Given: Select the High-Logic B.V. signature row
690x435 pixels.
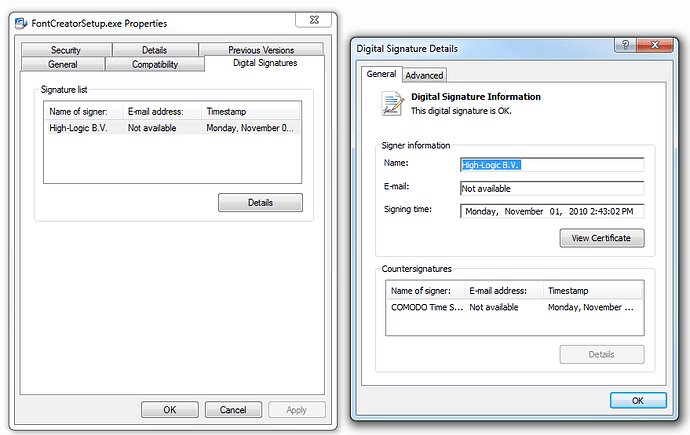Looking at the screenshot, I should click(x=172, y=128).
